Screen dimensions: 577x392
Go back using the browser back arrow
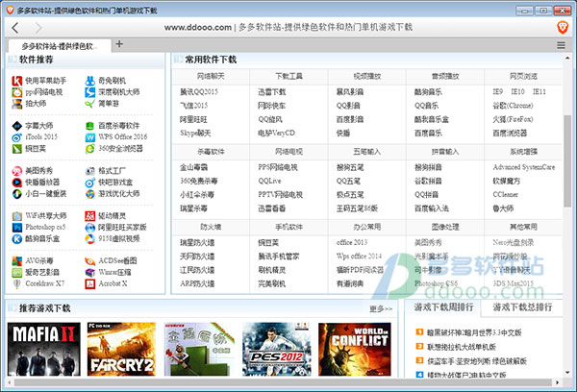(15, 28)
